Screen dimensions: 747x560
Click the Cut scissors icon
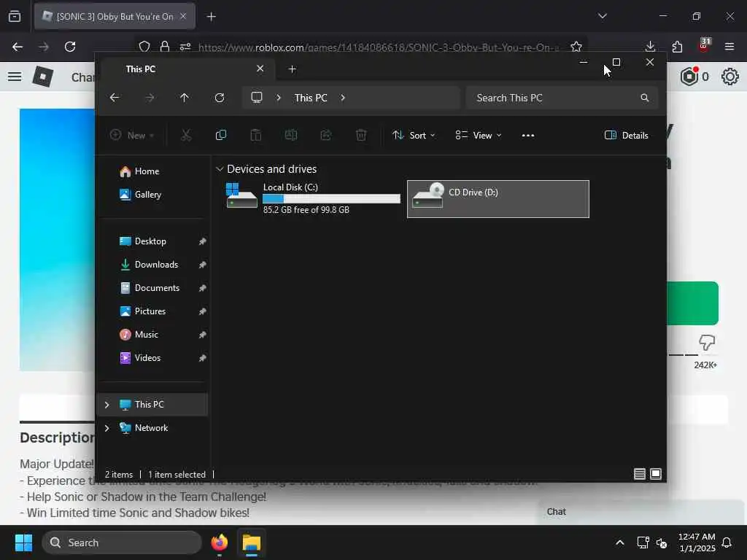[186, 135]
